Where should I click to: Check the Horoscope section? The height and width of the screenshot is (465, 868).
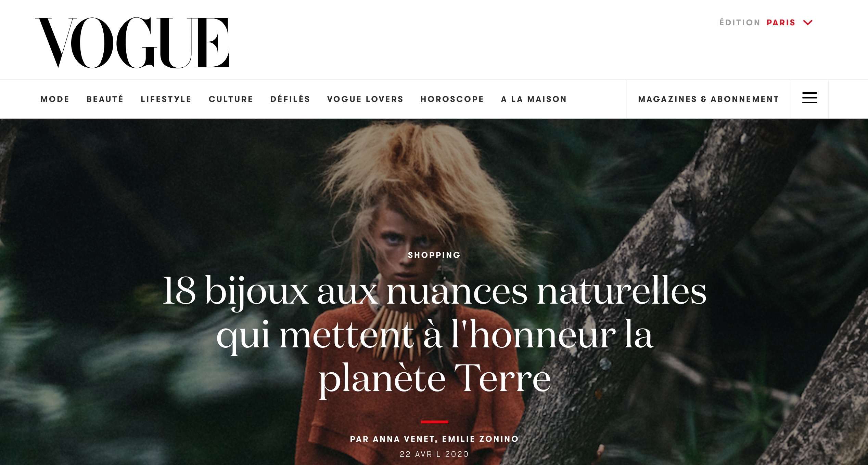click(x=452, y=99)
